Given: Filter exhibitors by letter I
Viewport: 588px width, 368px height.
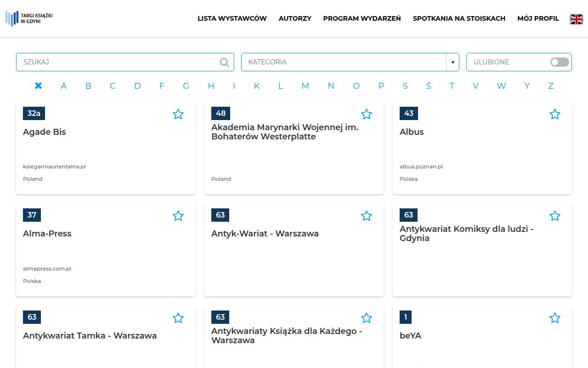Looking at the screenshot, I should click(234, 86).
